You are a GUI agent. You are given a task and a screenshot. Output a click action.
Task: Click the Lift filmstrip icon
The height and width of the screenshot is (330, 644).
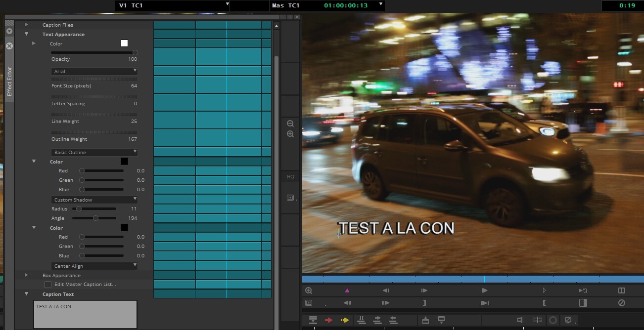[425, 320]
